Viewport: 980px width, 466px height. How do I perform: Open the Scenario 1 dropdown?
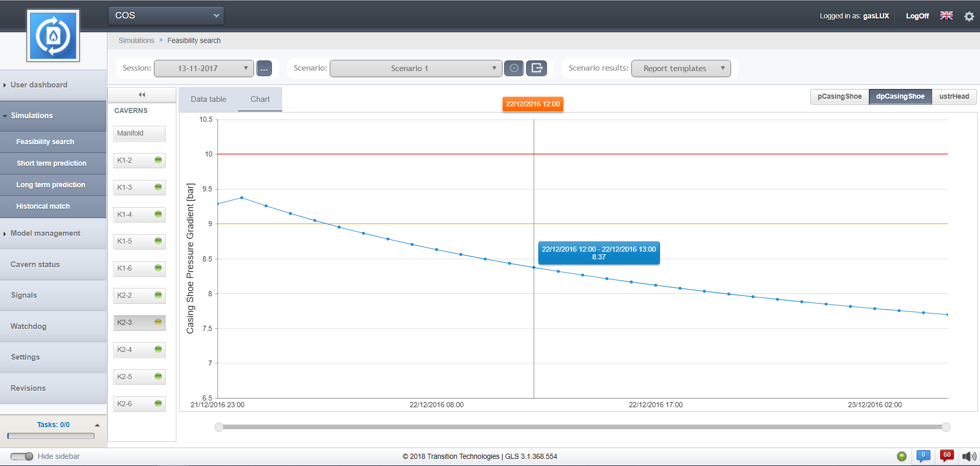[416, 69]
